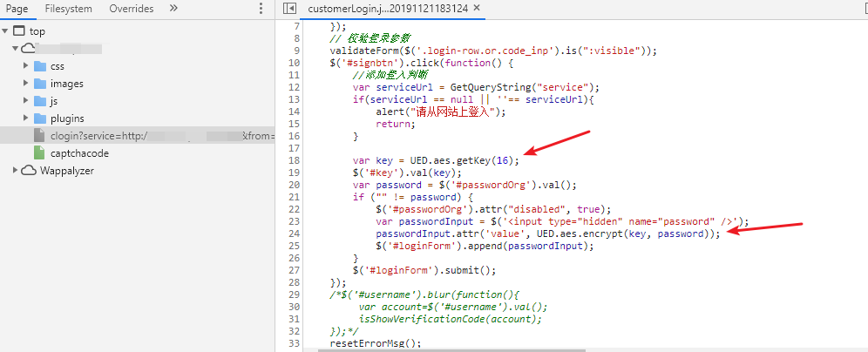Open the Filesystem tab
The height and width of the screenshot is (352, 868).
69,9
